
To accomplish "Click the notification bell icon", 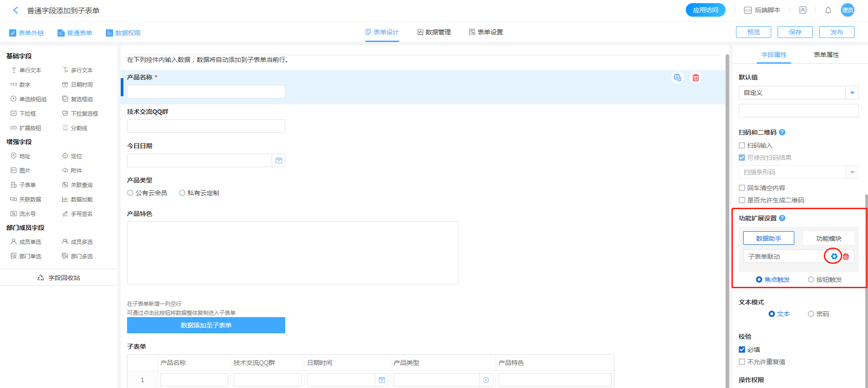I will click(828, 10).
